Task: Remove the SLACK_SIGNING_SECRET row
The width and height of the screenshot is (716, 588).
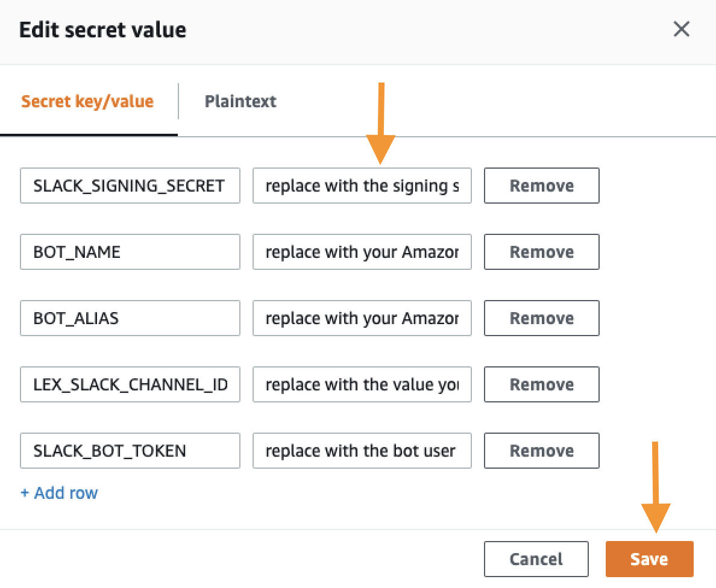Action: 541,186
